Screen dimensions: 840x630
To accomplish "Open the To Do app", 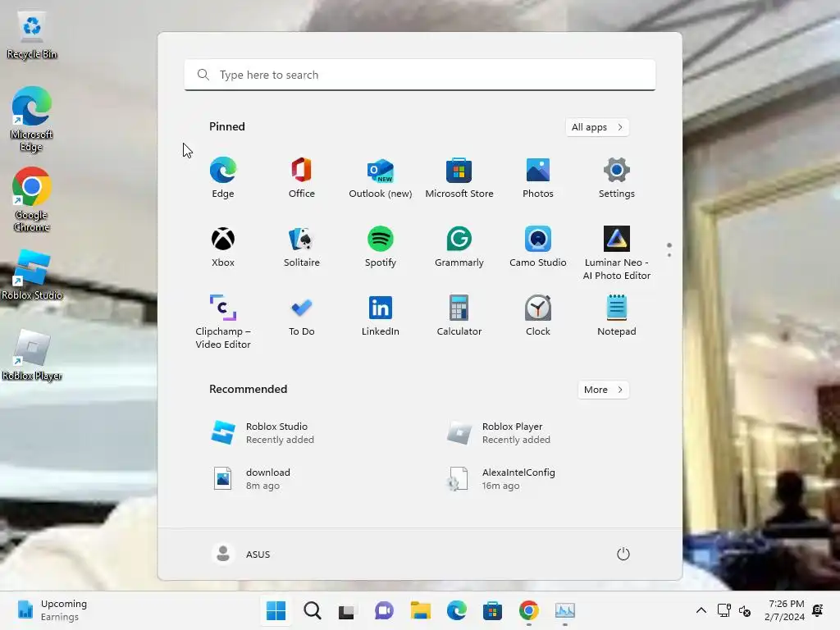I will (x=302, y=315).
